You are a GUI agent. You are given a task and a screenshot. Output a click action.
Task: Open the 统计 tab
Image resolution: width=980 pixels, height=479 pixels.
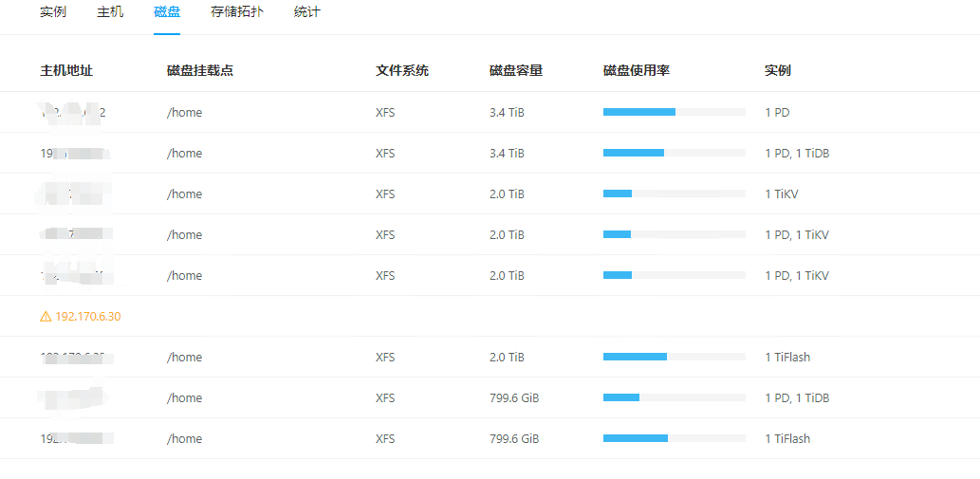307,12
